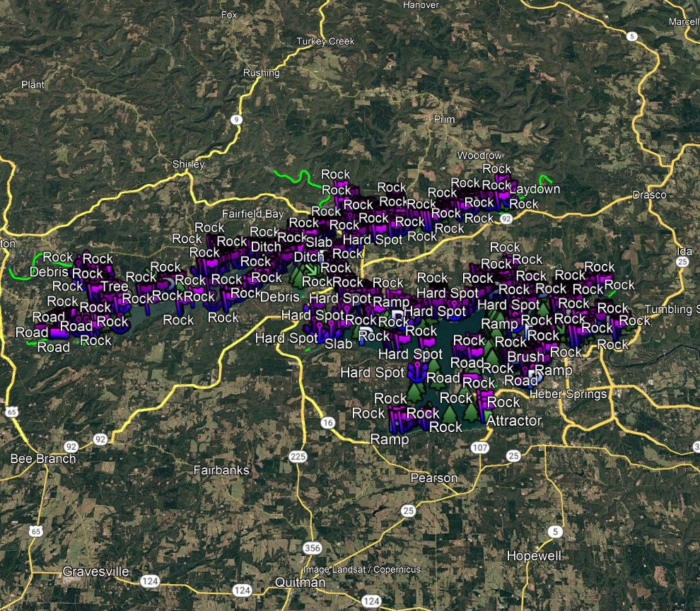
Task: Open the Attractor placemark label
Action: pos(514,421)
